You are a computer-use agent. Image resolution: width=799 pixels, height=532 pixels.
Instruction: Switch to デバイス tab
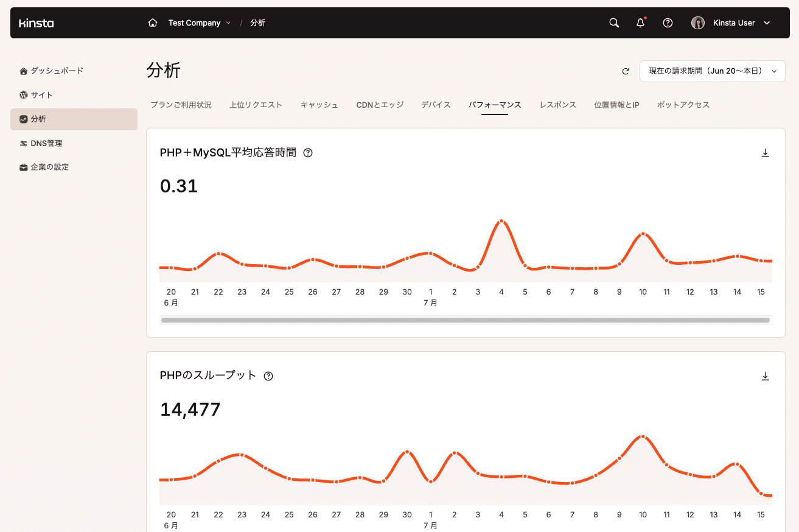pyautogui.click(x=436, y=105)
